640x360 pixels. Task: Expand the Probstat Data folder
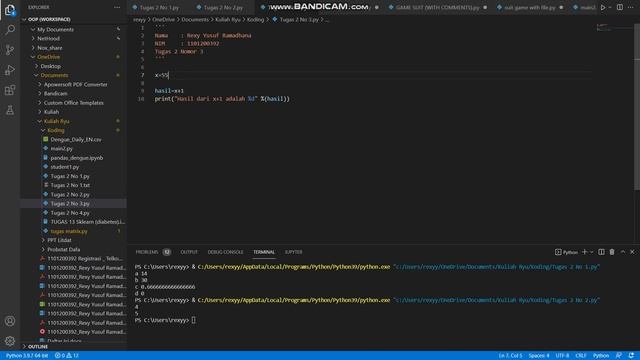[73, 249]
